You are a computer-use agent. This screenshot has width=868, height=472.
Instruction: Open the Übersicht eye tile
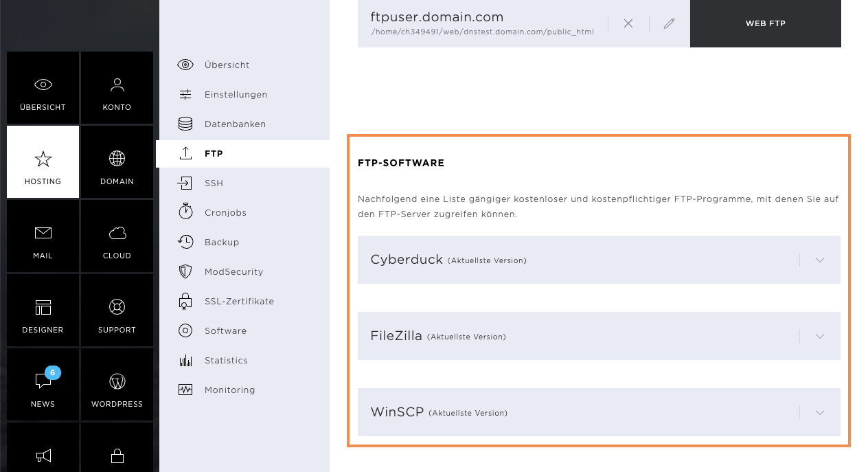43,87
